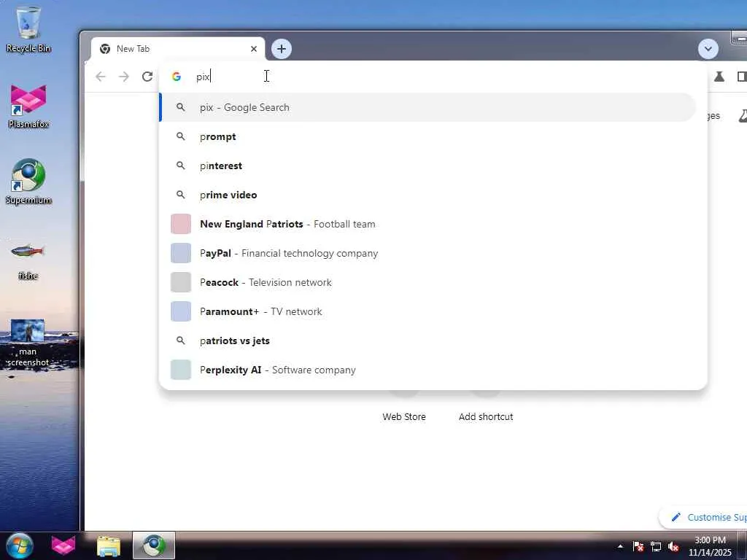Open the taskbar clock showing 3:00 PM
The image size is (747, 560).
point(710,546)
